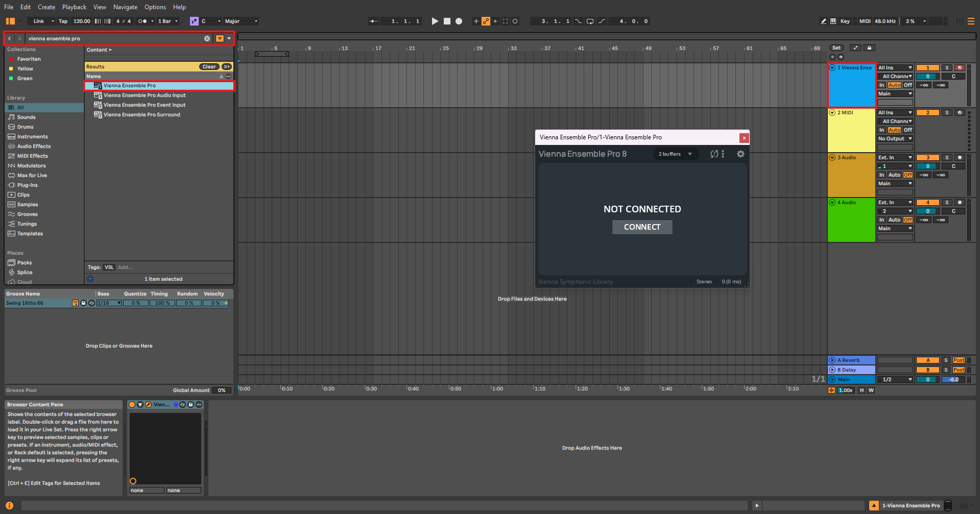Toggle Automation Arm button

(486, 21)
